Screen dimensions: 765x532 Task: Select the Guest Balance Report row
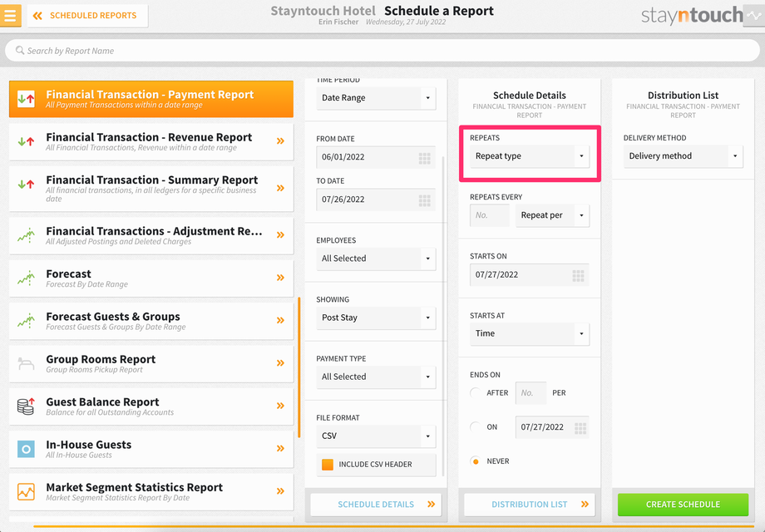click(151, 406)
